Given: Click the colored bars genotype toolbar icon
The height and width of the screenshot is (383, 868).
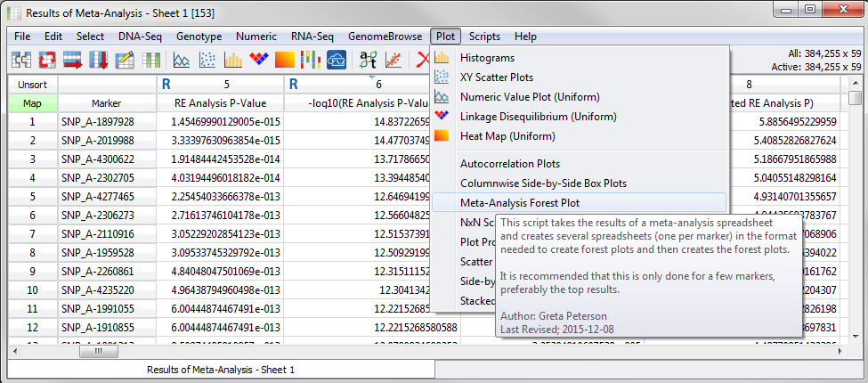Looking at the screenshot, I should click(311, 61).
